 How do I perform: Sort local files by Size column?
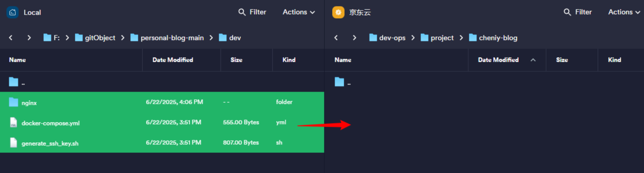[236, 60]
